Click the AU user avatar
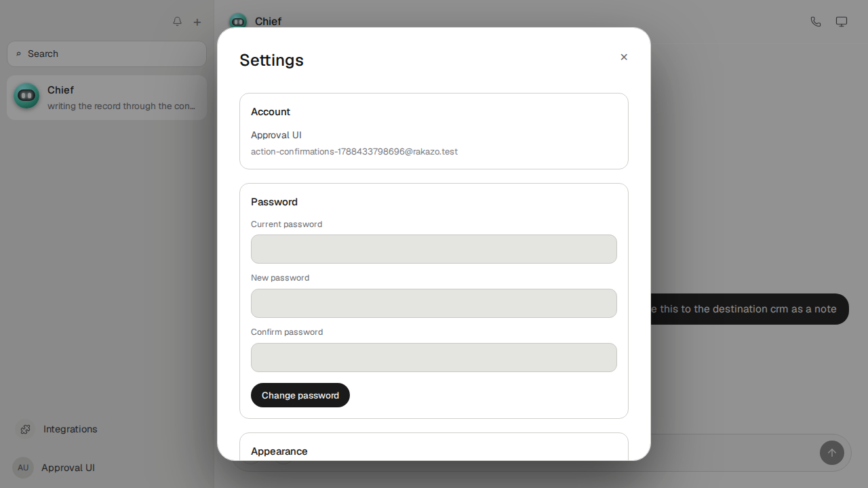Image resolution: width=868 pixels, height=488 pixels. coord(23,468)
